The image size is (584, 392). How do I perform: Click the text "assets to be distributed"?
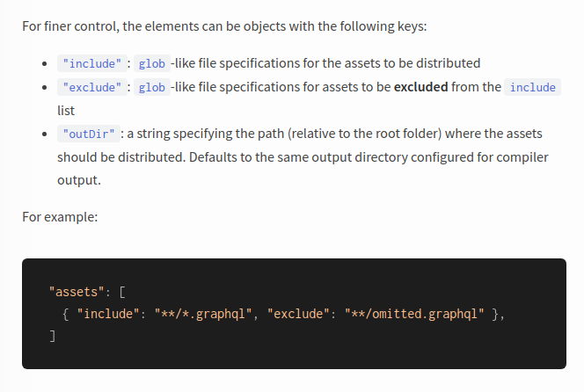pos(412,63)
